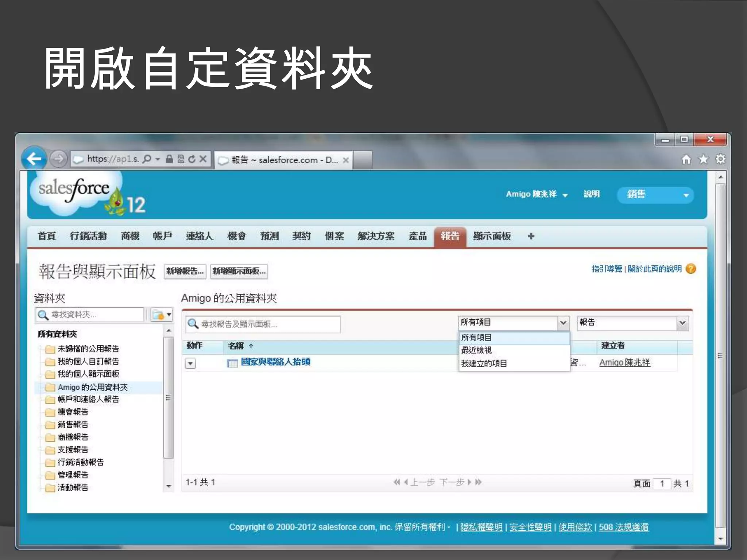The height and width of the screenshot is (560, 747).
Task: Open the browser tools gear icon
Action: coord(720,159)
